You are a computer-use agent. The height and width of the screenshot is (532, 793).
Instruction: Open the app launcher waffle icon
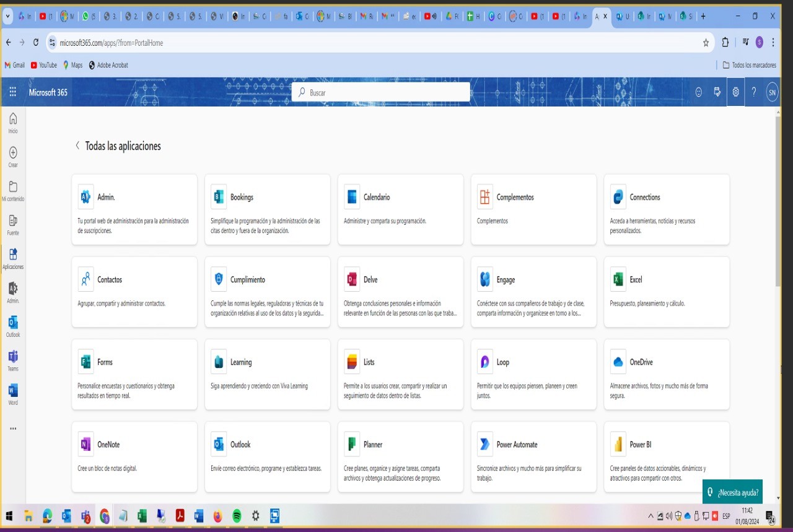[12, 92]
